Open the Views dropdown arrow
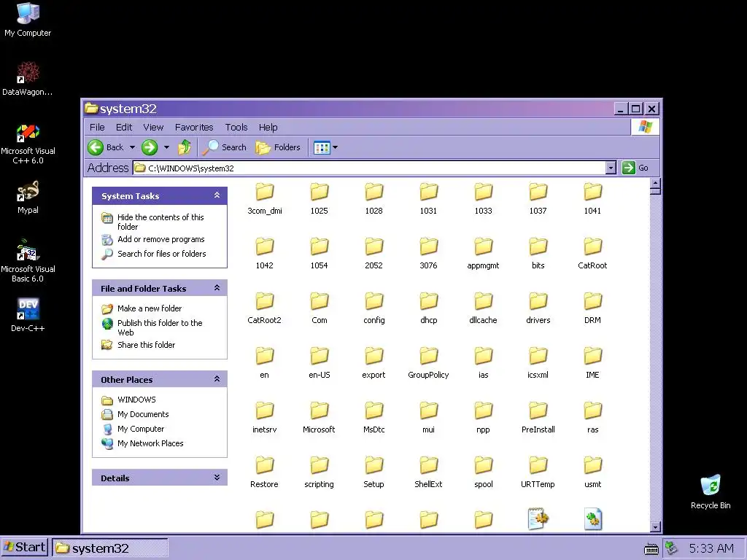This screenshot has width=747, height=560. tap(335, 147)
